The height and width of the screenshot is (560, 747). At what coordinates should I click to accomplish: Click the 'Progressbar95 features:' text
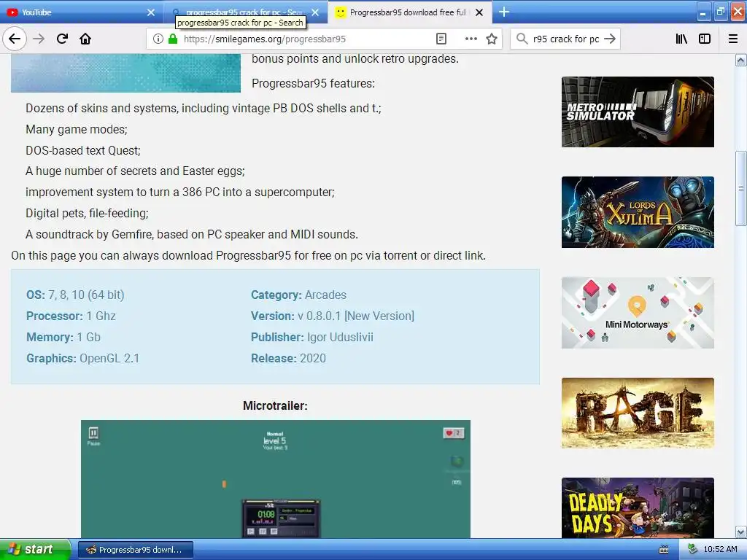(x=313, y=83)
